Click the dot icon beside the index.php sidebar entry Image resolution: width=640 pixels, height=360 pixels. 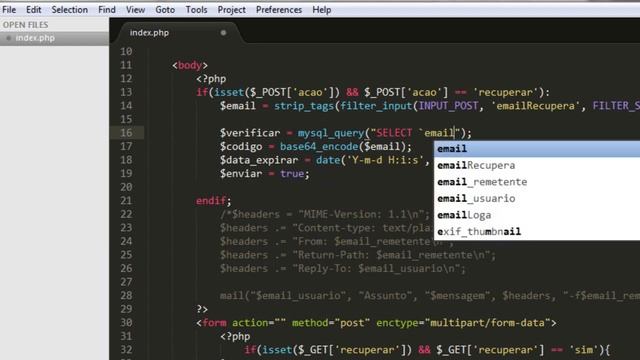(8, 38)
